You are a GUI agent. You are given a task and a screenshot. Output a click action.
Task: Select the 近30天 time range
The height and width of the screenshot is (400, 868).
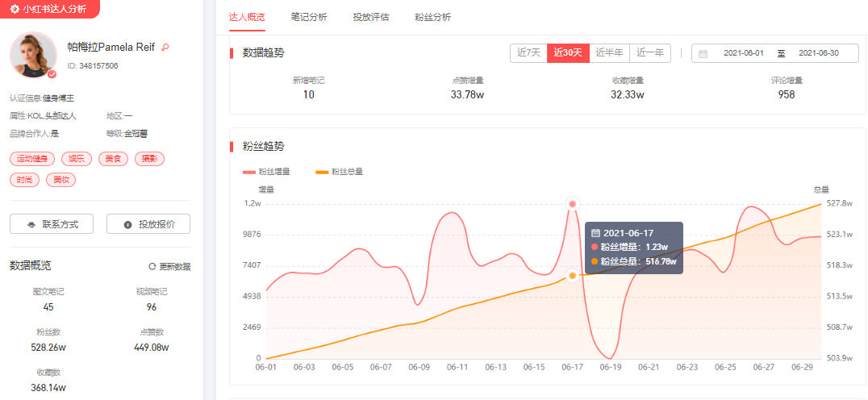569,53
